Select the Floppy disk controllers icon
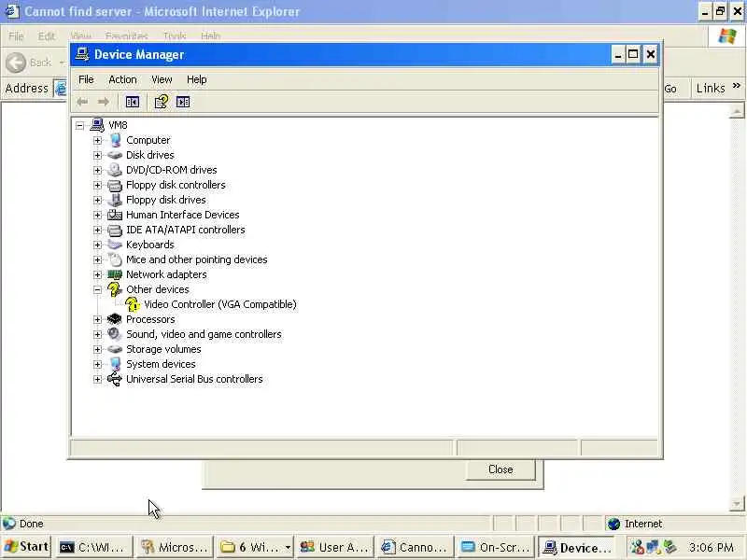Viewport: 747px width, 560px height. tap(115, 185)
